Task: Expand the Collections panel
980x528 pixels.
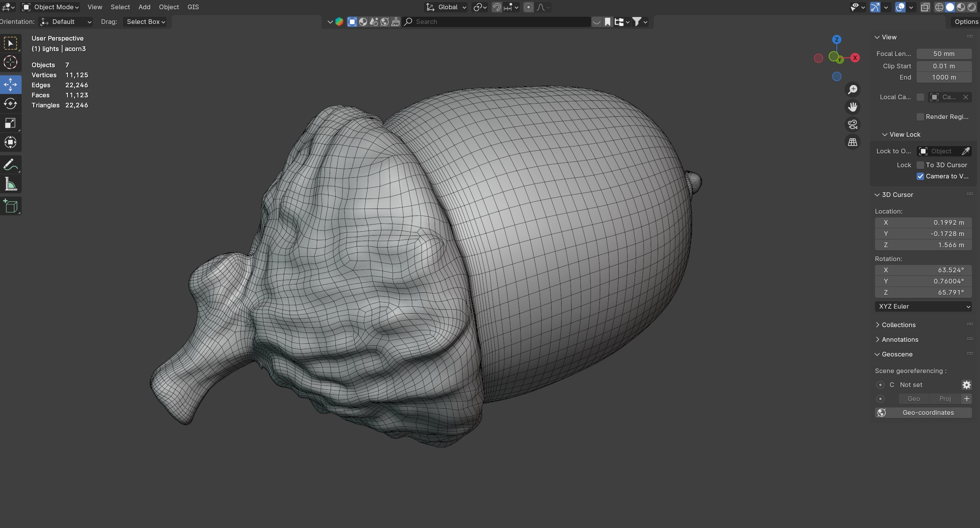Action: pyautogui.click(x=898, y=325)
